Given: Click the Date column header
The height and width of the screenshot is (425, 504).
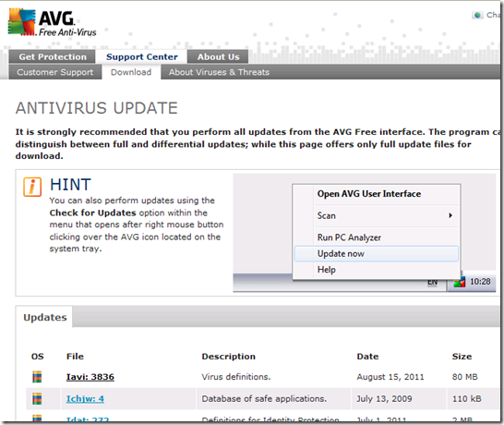Looking at the screenshot, I should point(367,356).
